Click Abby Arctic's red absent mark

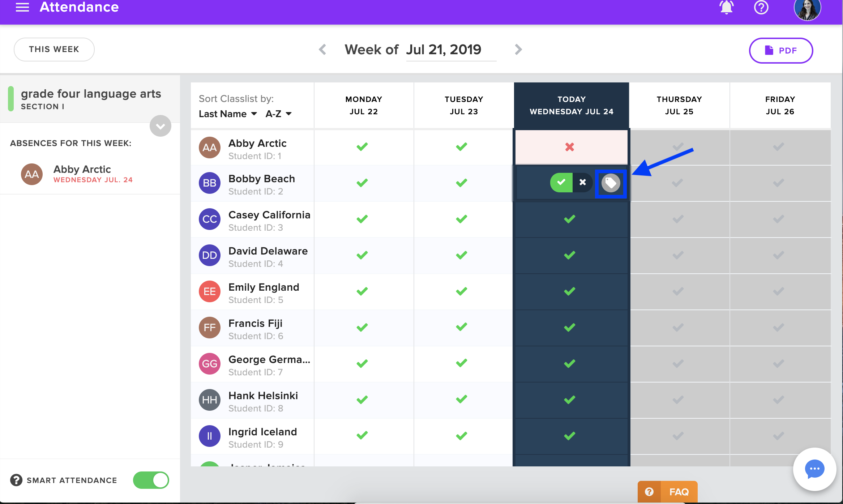570,147
